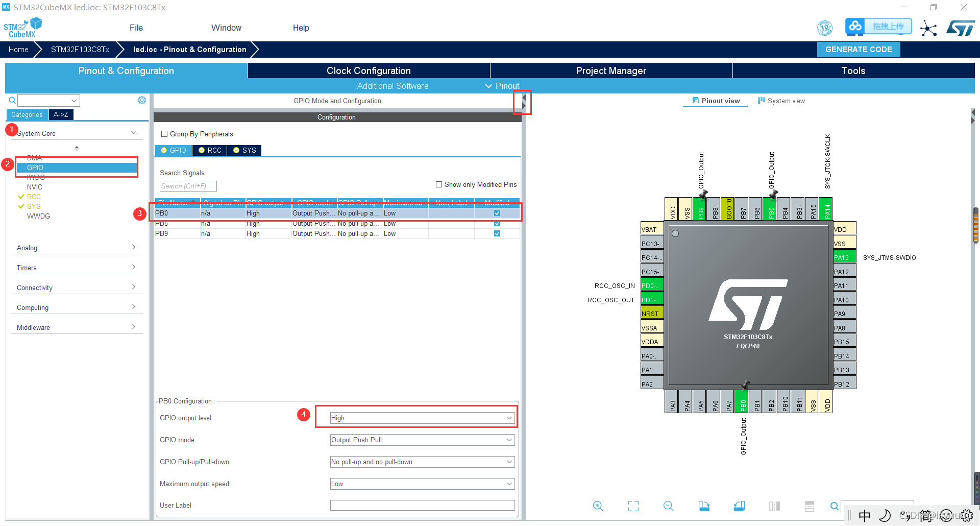
Task: Click the STM32CubeMX logo
Action: tap(22, 28)
